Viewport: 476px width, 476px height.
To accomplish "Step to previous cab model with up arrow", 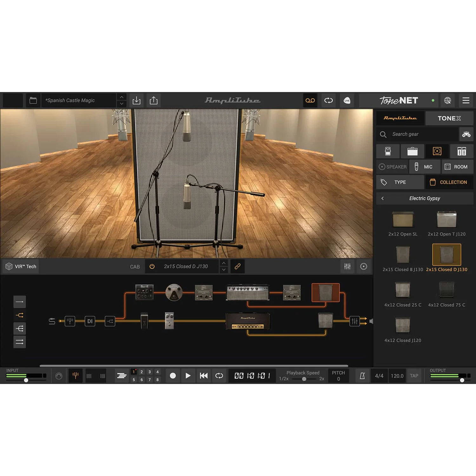I will [224, 263].
